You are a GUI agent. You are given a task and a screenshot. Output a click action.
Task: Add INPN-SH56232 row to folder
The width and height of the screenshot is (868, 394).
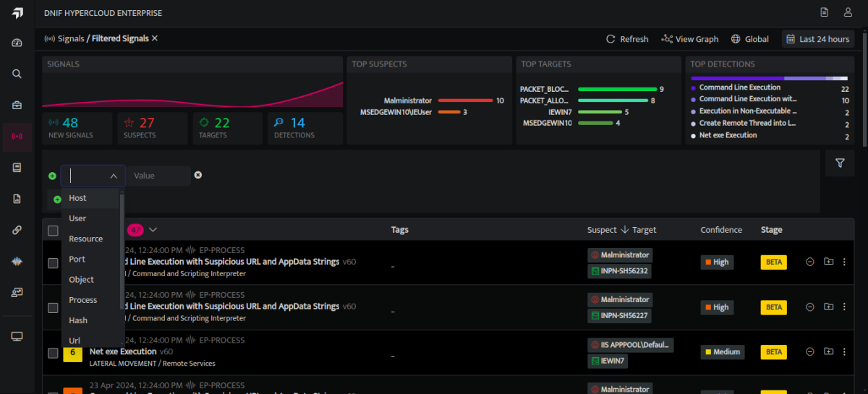pyautogui.click(x=828, y=262)
